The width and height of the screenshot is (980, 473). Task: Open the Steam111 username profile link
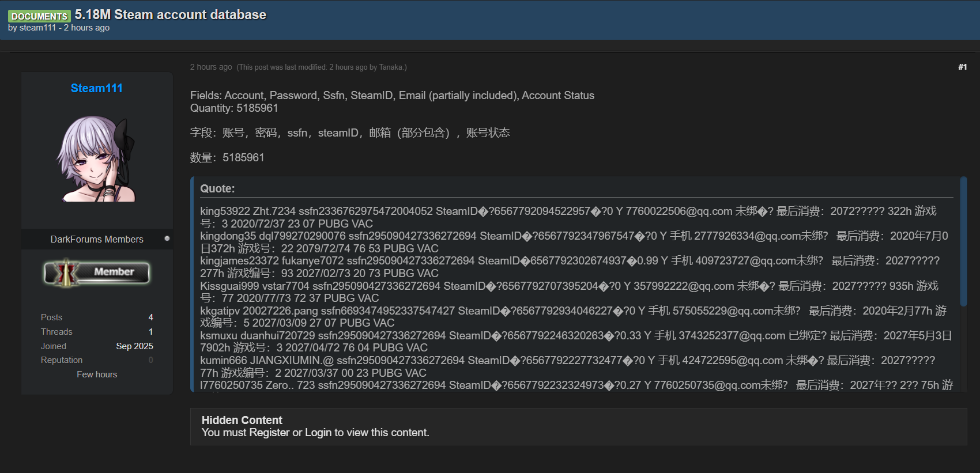point(96,88)
